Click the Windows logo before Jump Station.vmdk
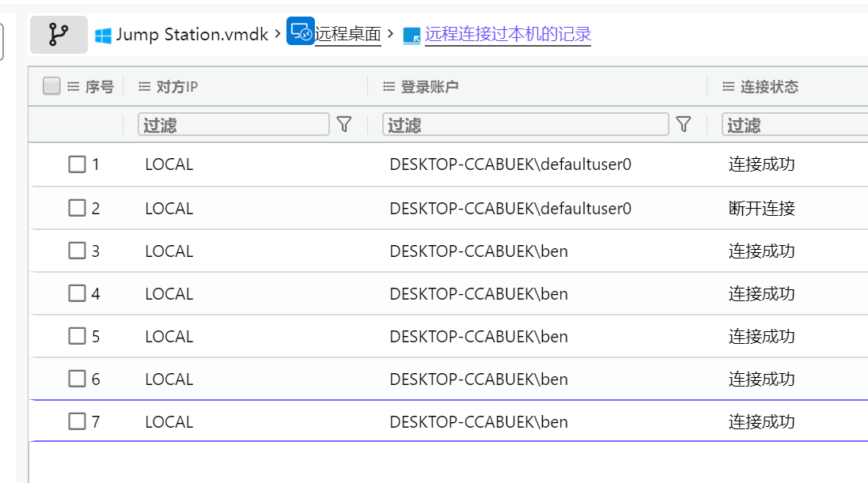868x483 pixels. [x=103, y=36]
